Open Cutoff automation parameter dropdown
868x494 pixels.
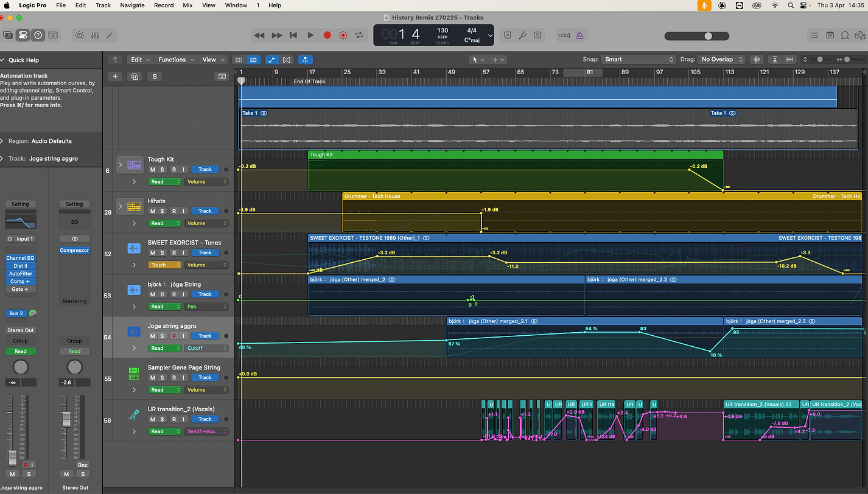[206, 348]
